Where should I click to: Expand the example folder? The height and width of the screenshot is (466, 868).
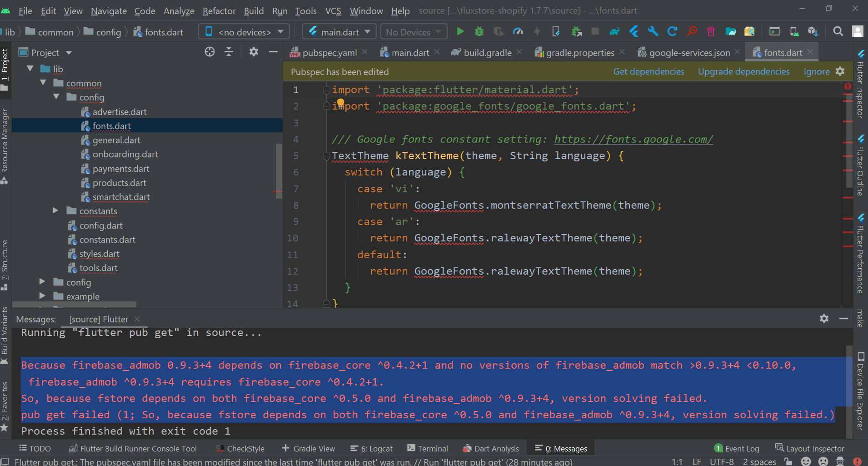click(x=42, y=296)
